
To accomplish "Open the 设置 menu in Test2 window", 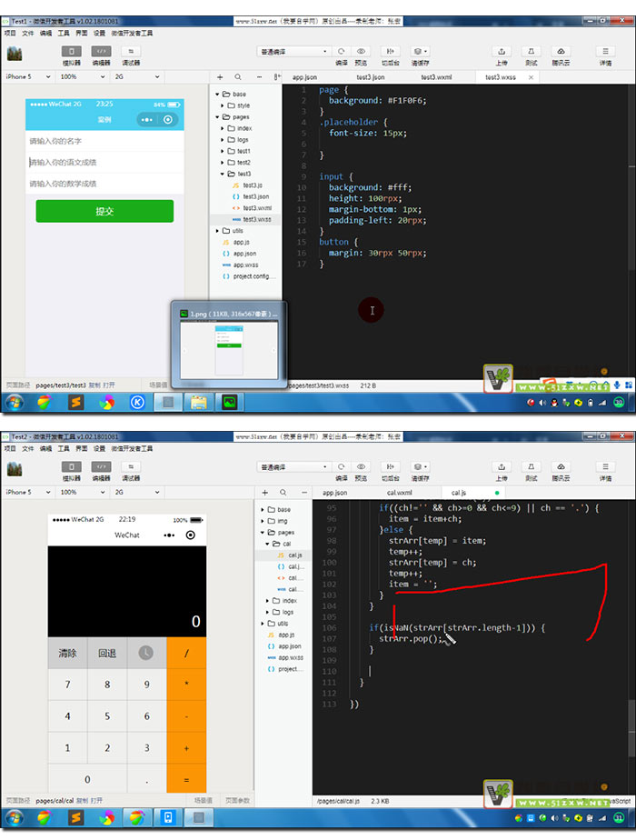I will click(100, 448).
